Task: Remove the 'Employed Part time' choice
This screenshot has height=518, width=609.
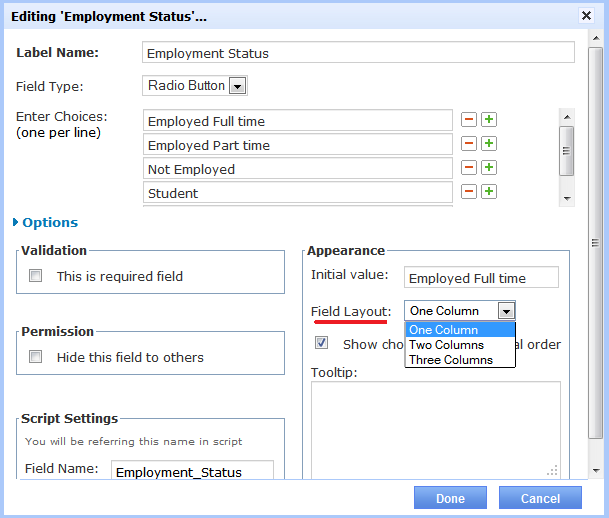Action: pos(468,144)
